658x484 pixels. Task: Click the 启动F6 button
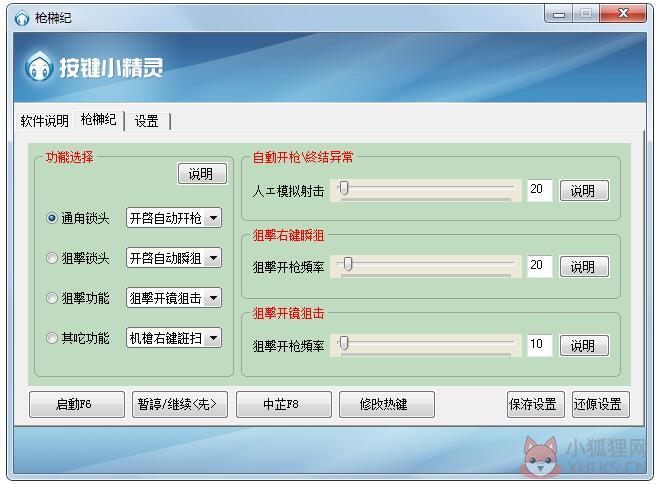(77, 404)
